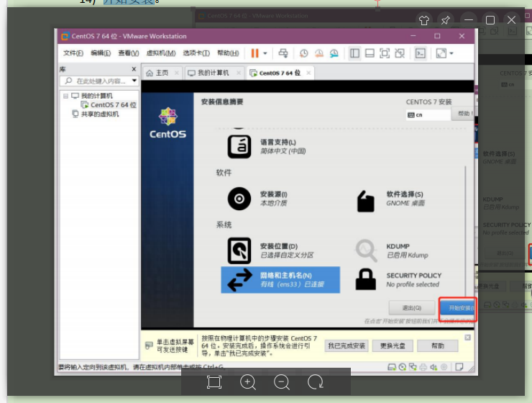Select CentOS 7 64 位 in the library tree
The image size is (532, 403).
(114, 105)
